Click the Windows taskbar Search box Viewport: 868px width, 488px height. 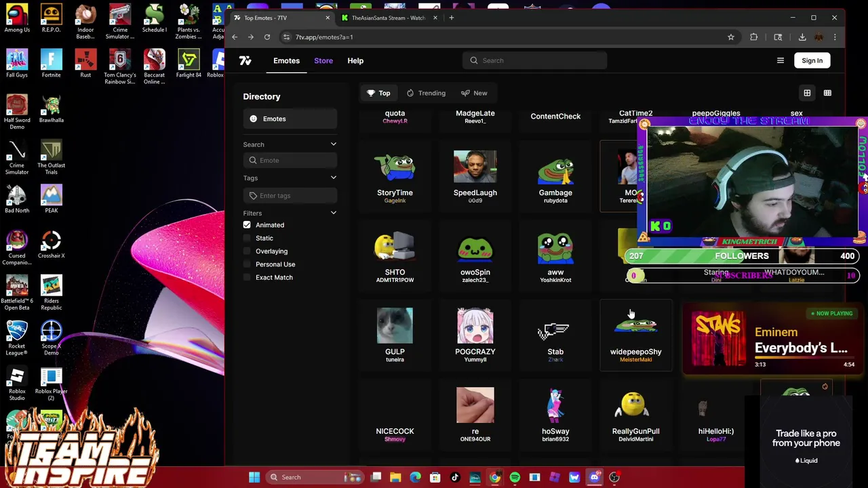[x=315, y=477]
